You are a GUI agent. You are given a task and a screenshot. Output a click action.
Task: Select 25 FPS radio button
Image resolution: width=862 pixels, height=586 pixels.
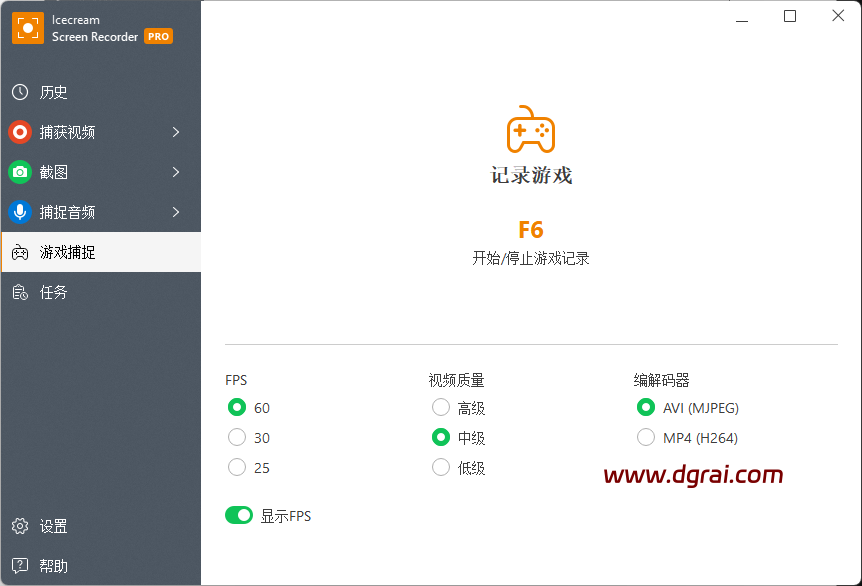237,467
